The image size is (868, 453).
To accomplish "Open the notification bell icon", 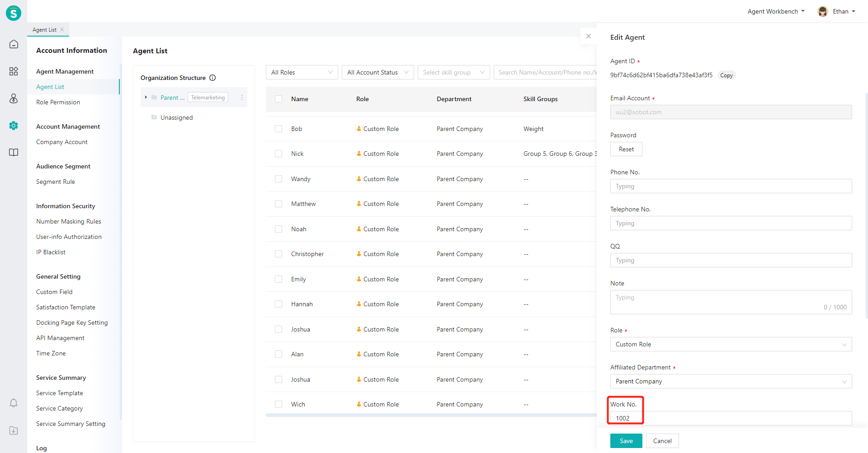I will coord(14,403).
